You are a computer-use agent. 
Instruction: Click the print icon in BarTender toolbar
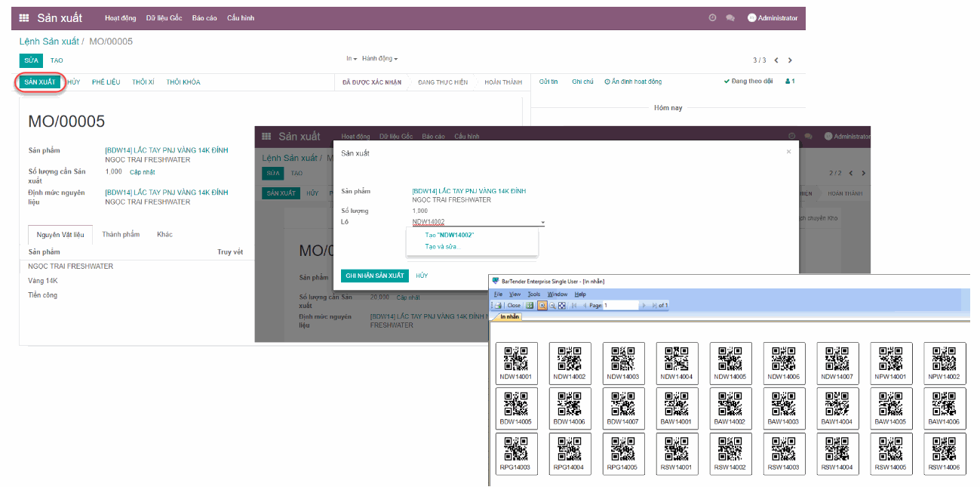pos(499,305)
